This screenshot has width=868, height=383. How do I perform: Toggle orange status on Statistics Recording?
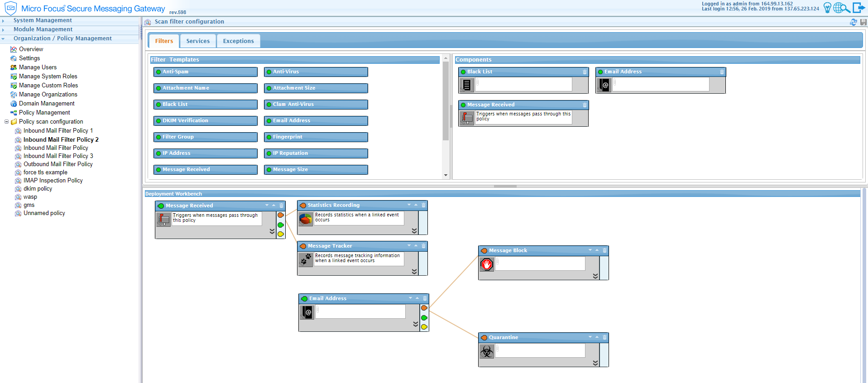(x=303, y=206)
